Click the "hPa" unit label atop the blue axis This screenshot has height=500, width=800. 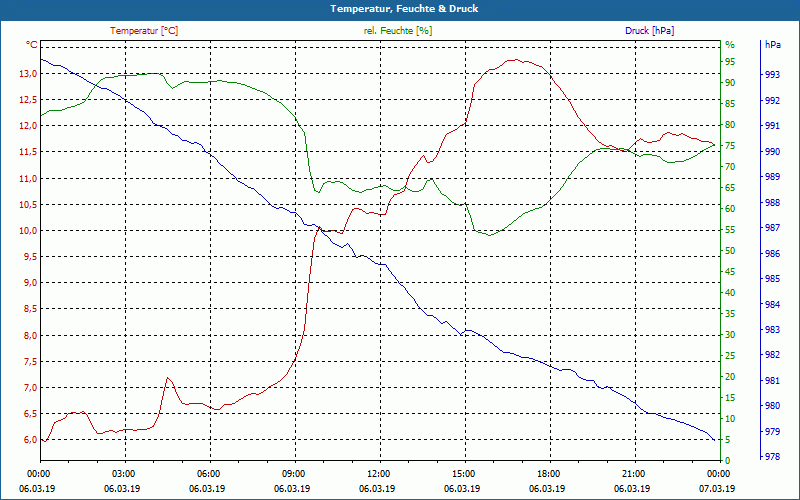click(772, 45)
